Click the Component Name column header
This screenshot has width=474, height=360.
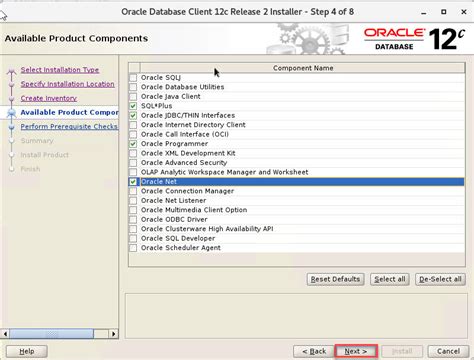pos(303,68)
